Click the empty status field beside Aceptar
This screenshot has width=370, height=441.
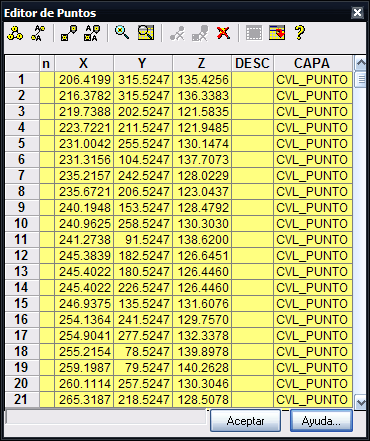click(106, 417)
